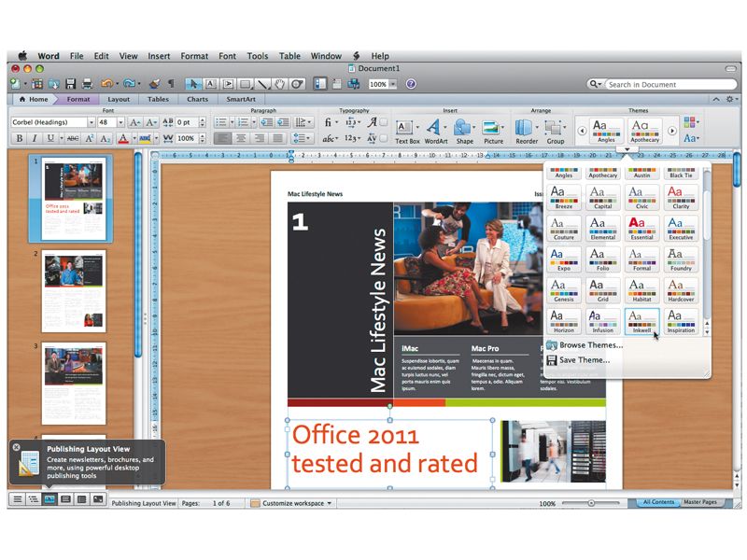The width and height of the screenshot is (747, 560).
Task: Open the line spacing dropdown
Action: (x=302, y=138)
